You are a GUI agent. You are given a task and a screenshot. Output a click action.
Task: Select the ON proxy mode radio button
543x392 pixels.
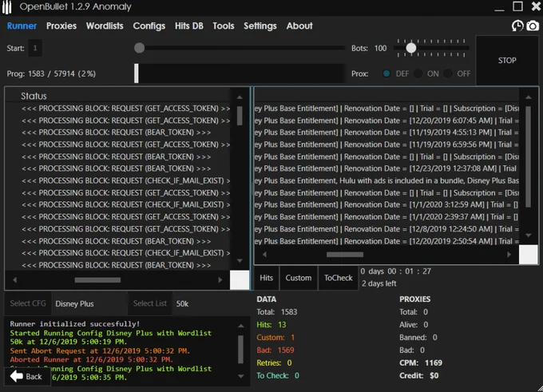coord(418,73)
